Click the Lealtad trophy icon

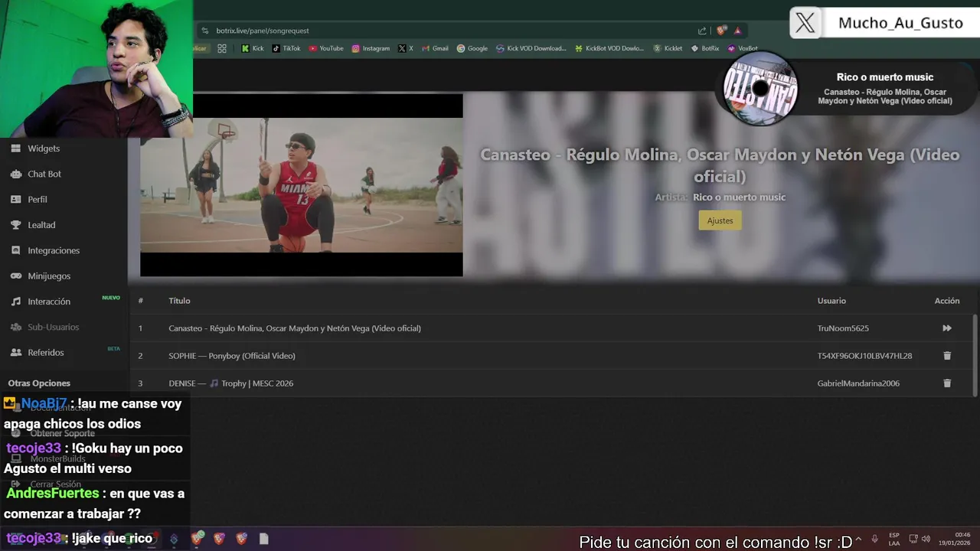click(x=15, y=225)
